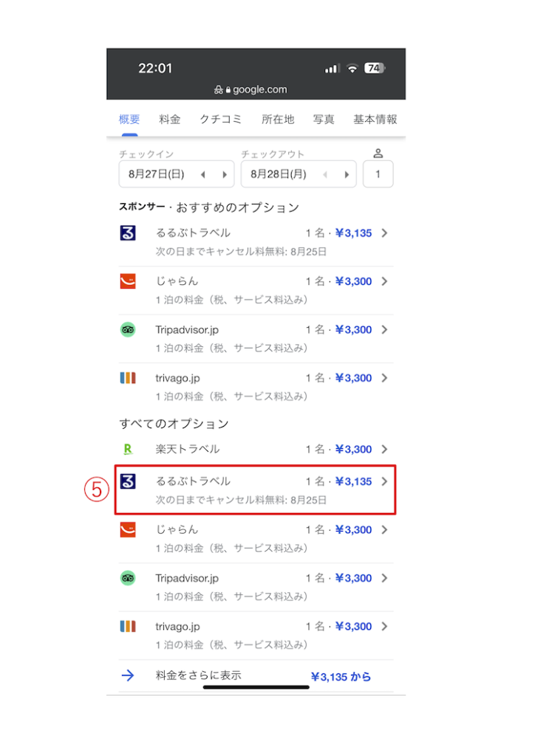
Task: Click sponsored 次の日までキャンセル料無料: 8月25日 text
Action: point(241,252)
